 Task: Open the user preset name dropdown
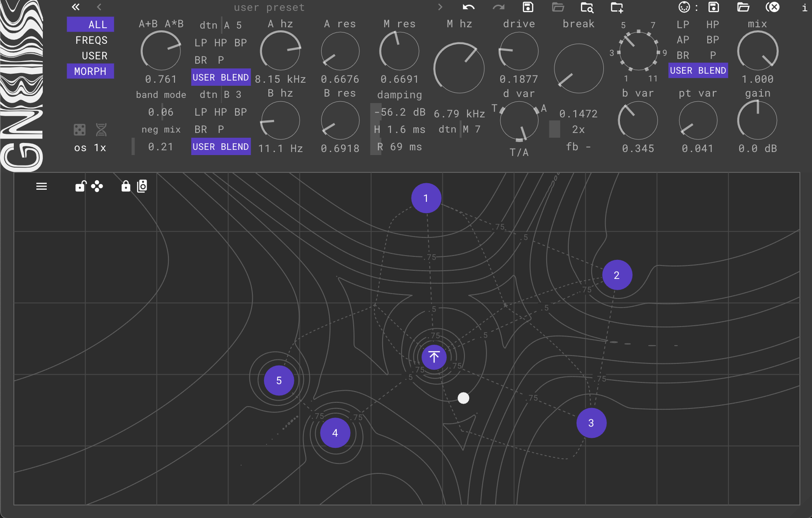(x=269, y=7)
